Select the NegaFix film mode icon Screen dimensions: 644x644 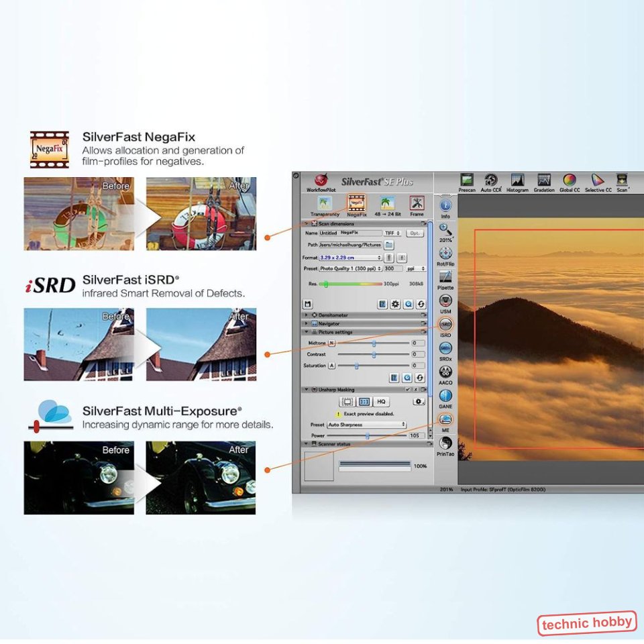tap(356, 203)
